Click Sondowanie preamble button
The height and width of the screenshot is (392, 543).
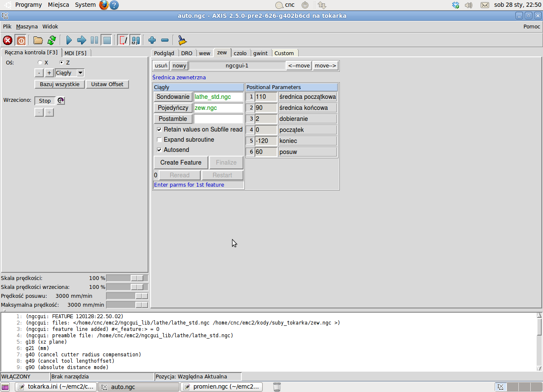pyautogui.click(x=173, y=97)
